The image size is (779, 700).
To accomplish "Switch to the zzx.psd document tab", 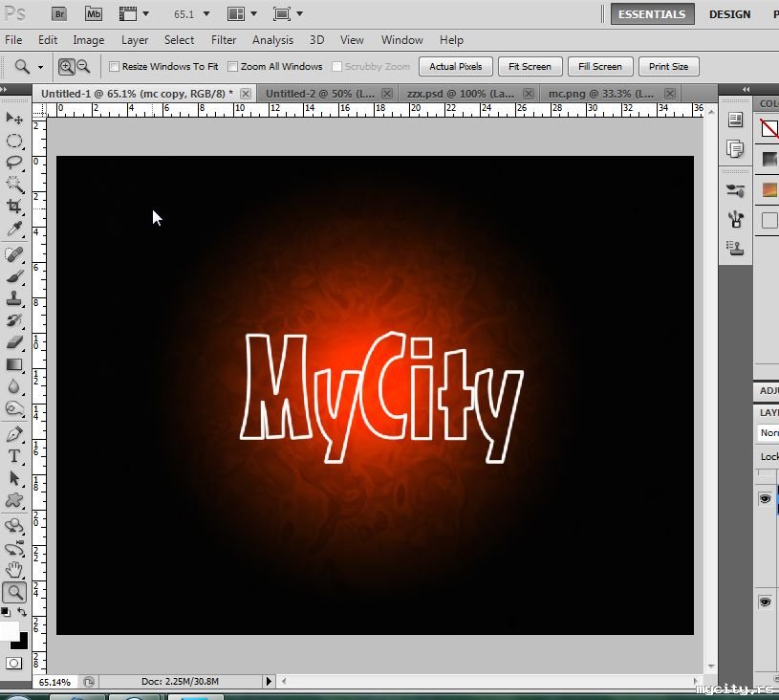I will coord(461,94).
